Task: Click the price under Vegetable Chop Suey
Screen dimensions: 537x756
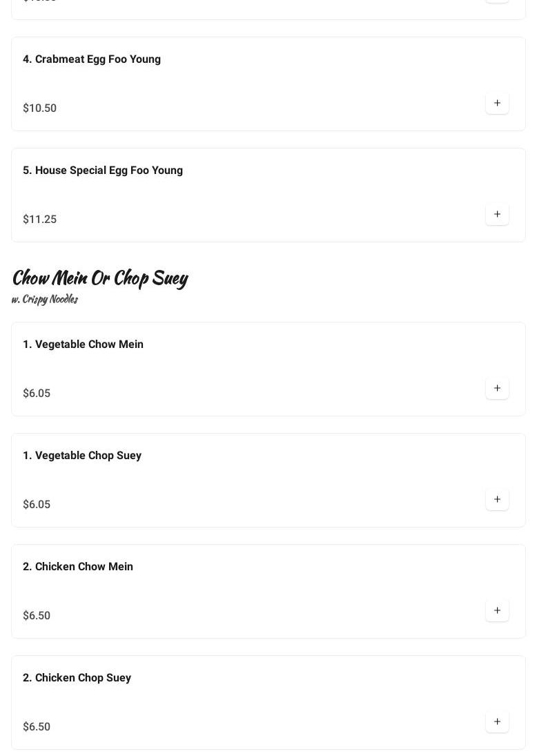Action: click(x=37, y=505)
